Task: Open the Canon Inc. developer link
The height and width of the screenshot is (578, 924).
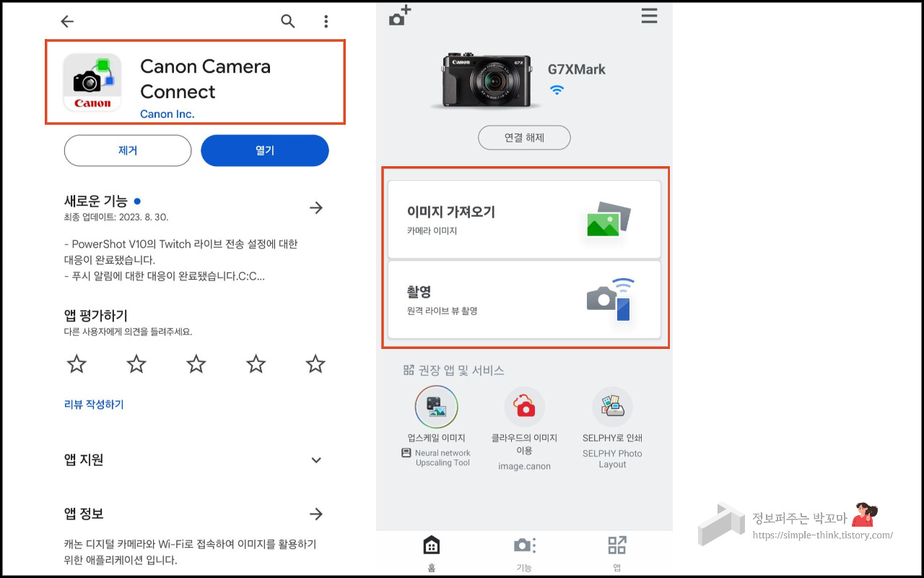Action: (167, 113)
